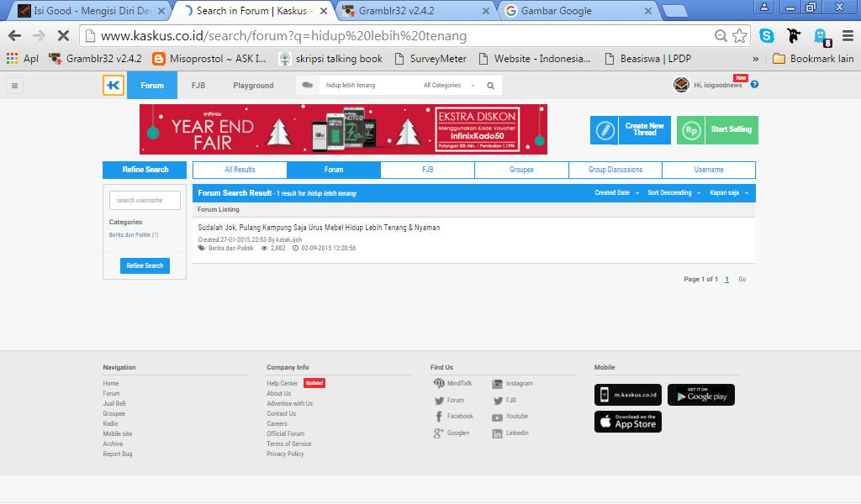Open the m.kaskus.co.id mobile badge
Image resolution: width=861 pixels, height=504 pixels.
tap(628, 395)
